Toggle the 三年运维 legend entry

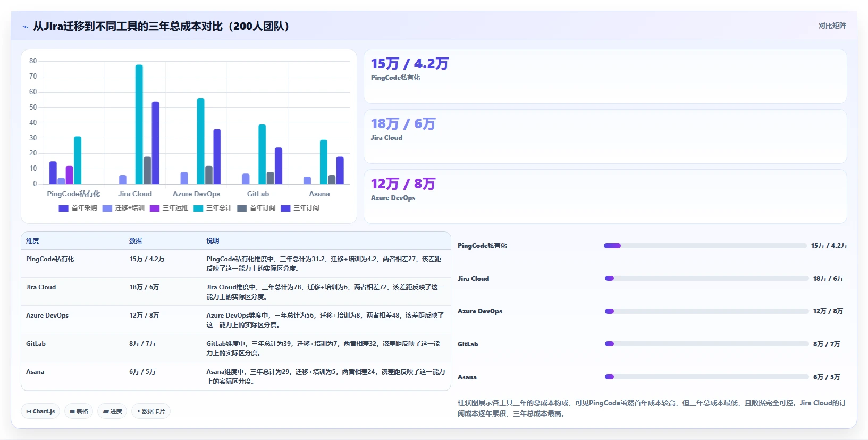169,208
